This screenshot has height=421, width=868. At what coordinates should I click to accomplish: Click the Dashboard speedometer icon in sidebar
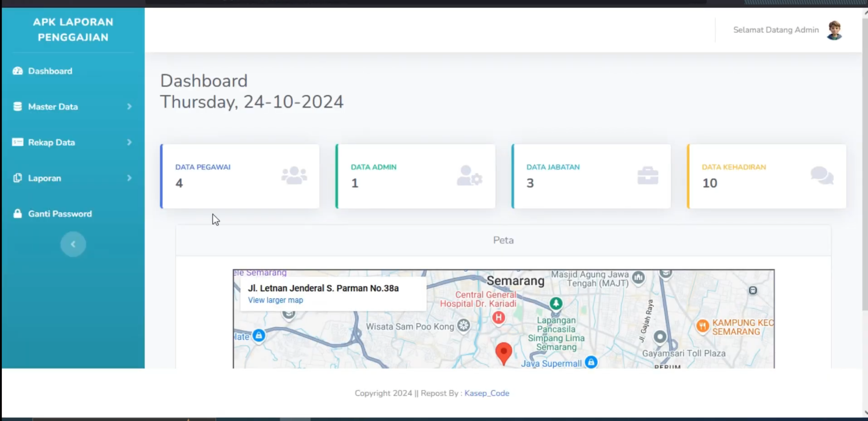coord(18,71)
